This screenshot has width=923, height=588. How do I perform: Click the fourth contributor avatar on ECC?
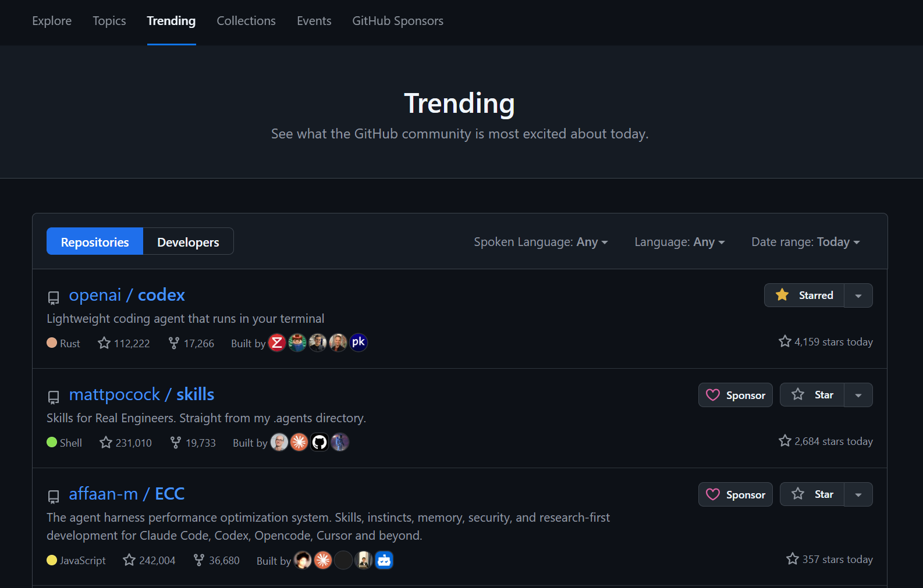tap(364, 560)
